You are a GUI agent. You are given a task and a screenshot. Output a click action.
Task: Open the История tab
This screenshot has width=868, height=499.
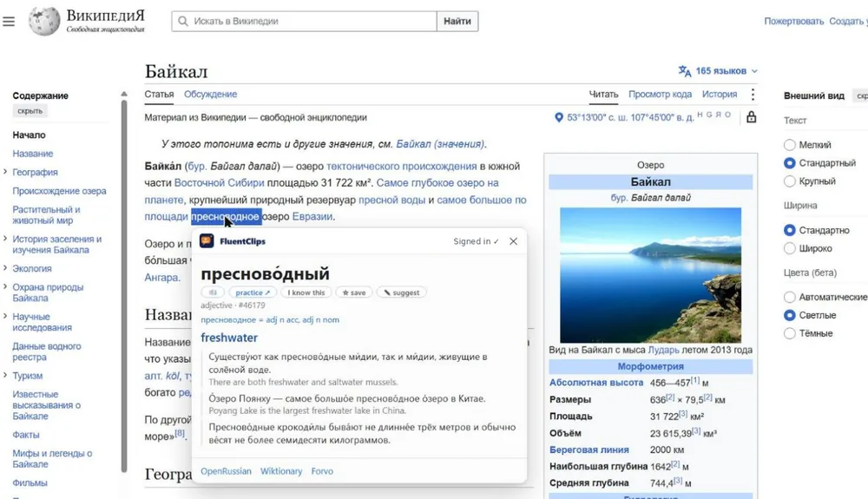pos(719,95)
